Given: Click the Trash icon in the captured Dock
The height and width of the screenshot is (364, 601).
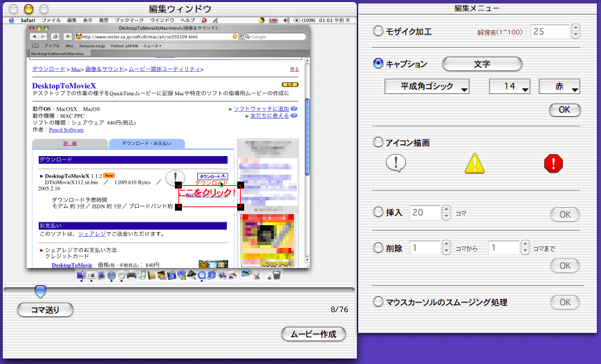Looking at the screenshot, I should pyautogui.click(x=277, y=275).
